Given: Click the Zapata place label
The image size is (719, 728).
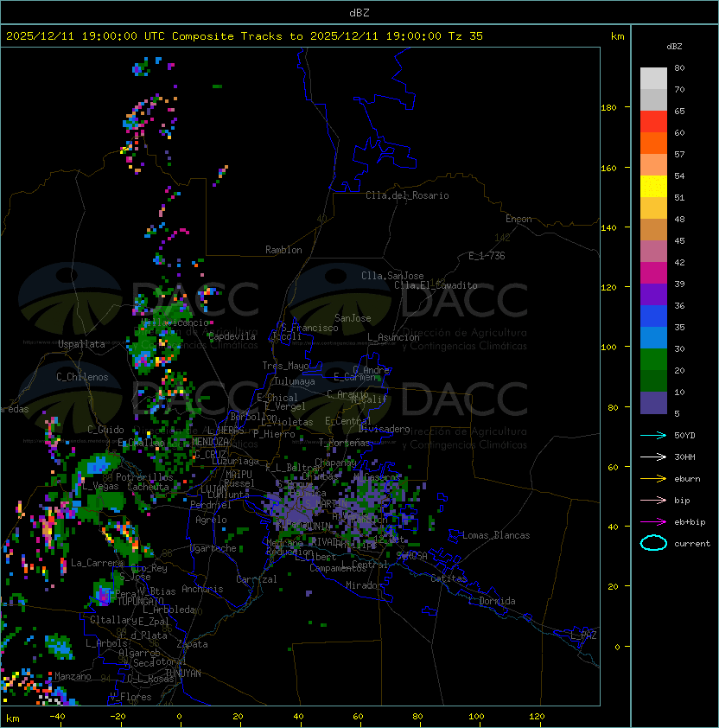Looking at the screenshot, I should point(192,644).
